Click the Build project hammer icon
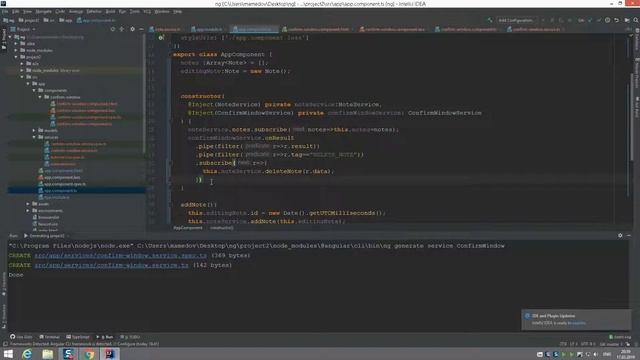This screenshot has width=640, height=360. [490, 20]
